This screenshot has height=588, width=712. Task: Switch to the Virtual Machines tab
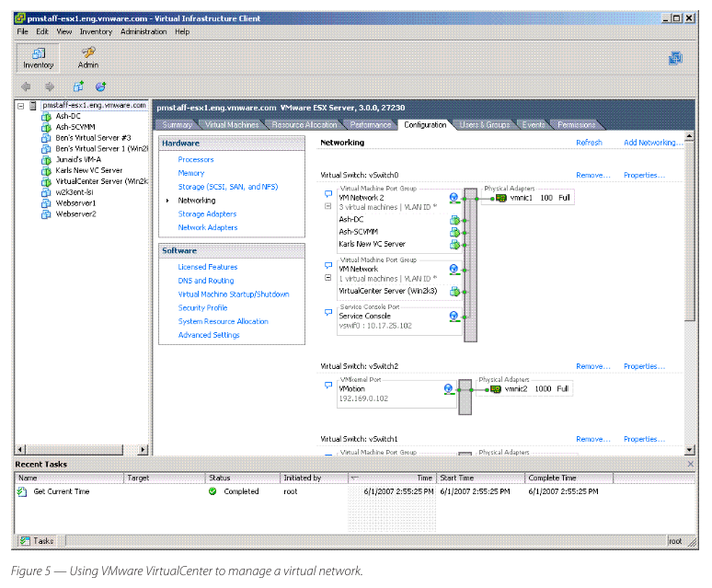click(232, 125)
